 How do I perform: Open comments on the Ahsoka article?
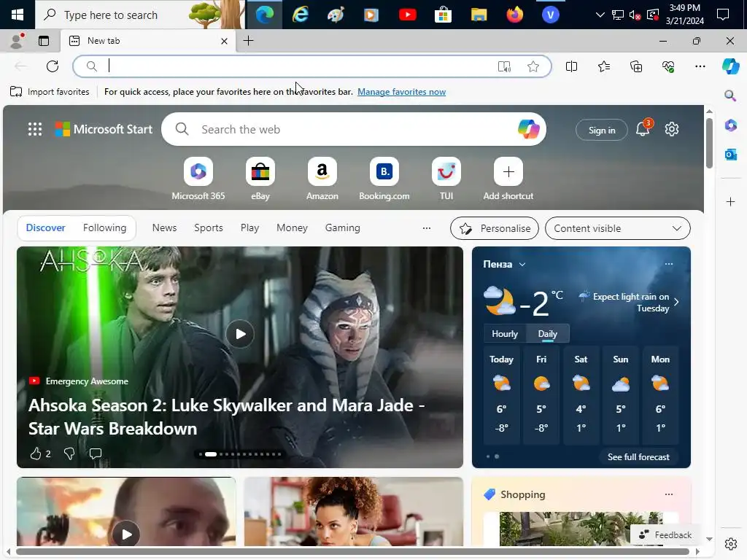tap(96, 454)
